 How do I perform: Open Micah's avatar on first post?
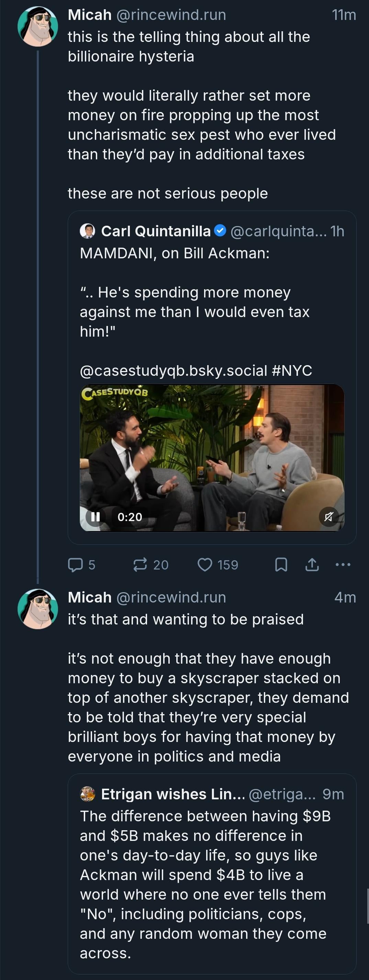(38, 26)
